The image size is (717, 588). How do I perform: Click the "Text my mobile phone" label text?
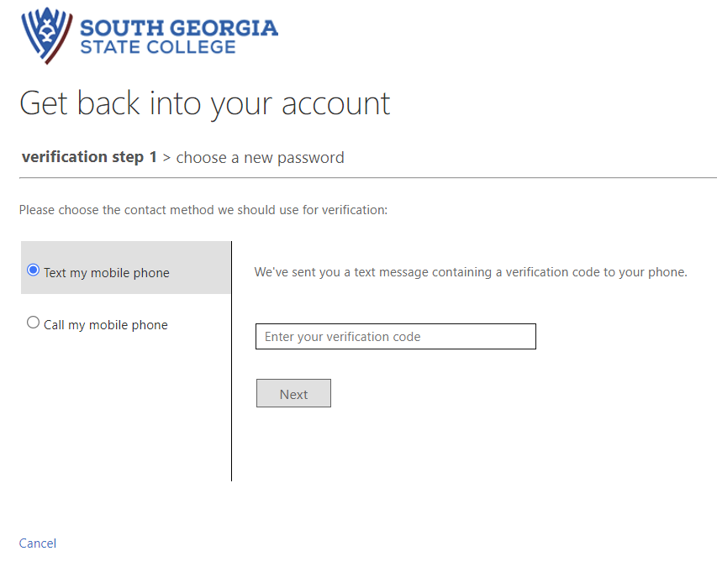click(107, 273)
